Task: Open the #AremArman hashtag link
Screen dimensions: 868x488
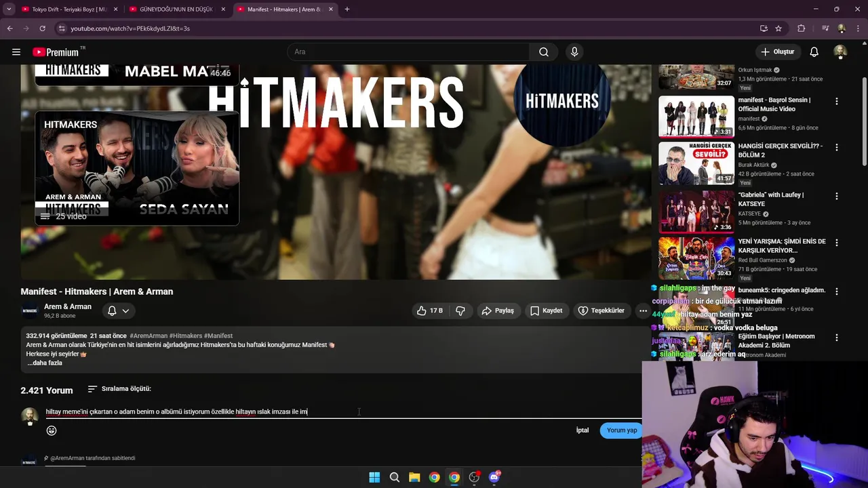Action: [149, 335]
